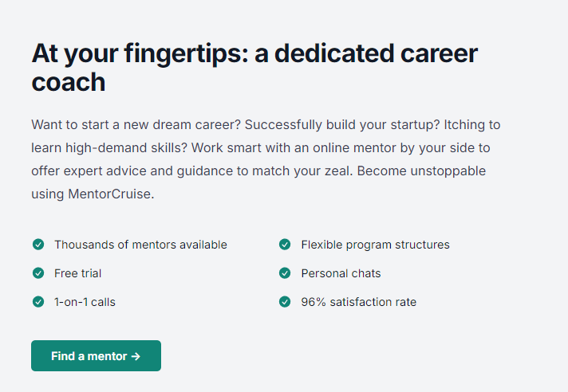This screenshot has width=568, height=392.
Task: Select the 'Flexible program structures' text
Action: pyautogui.click(x=375, y=245)
